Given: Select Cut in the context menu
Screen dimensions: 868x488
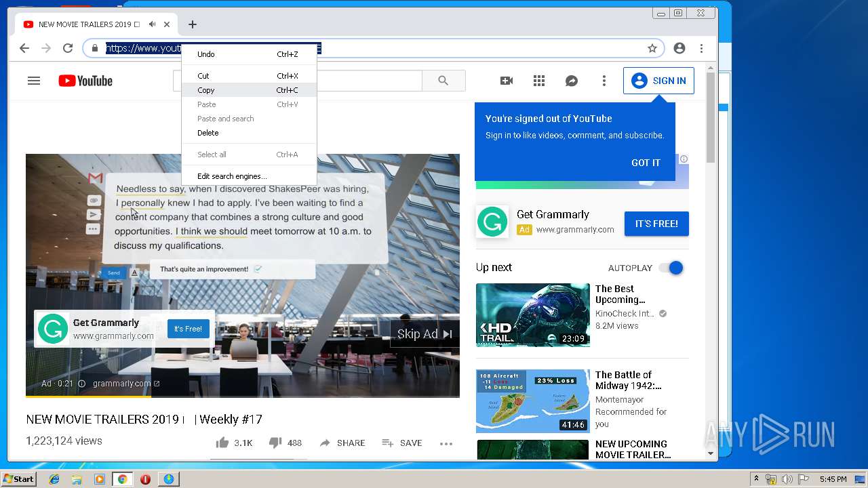Looking at the screenshot, I should click(249, 76).
